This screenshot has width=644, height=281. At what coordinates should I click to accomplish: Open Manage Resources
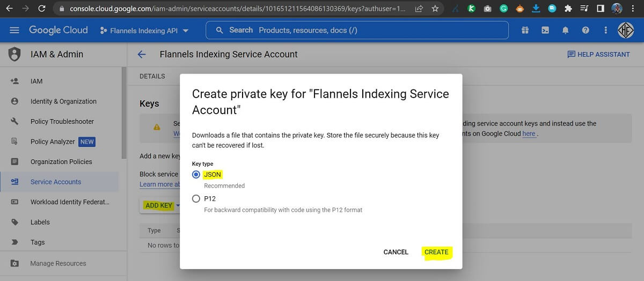tap(59, 263)
